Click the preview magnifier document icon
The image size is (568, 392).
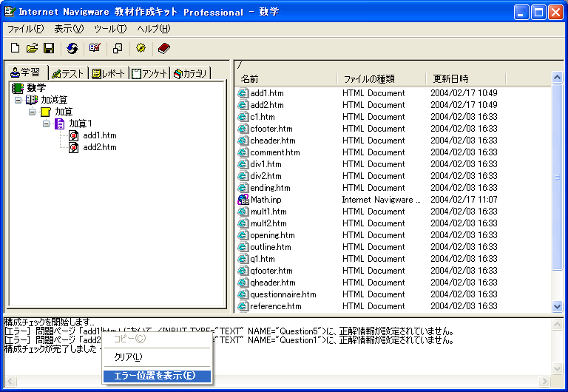(x=118, y=48)
